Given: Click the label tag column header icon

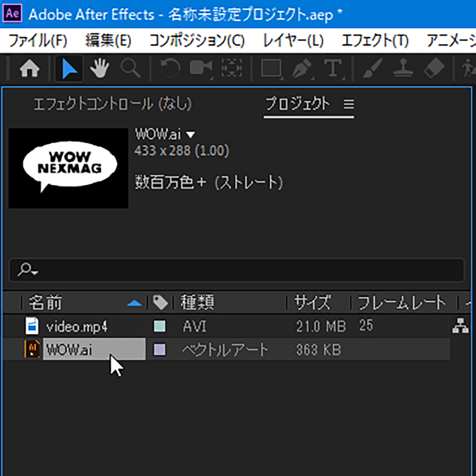Looking at the screenshot, I should point(160,303).
